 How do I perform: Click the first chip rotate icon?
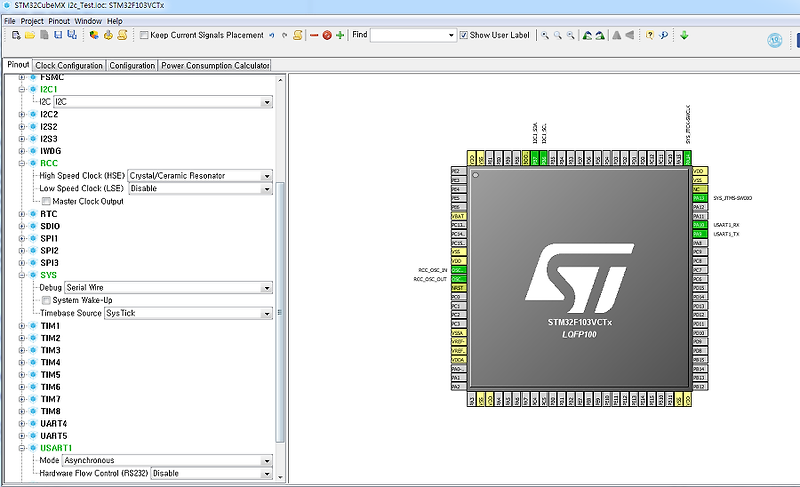(x=587, y=35)
